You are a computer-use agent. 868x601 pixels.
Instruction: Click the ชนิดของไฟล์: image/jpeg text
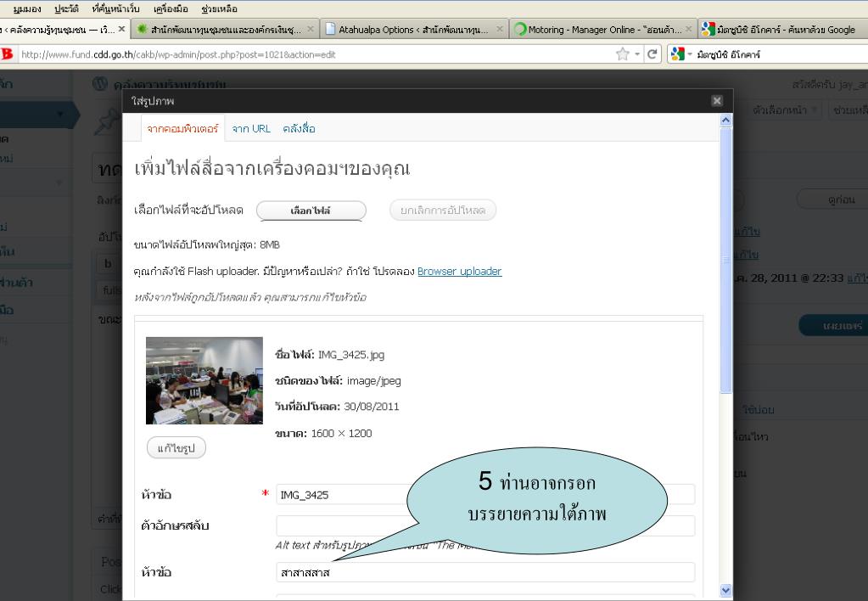339,380
